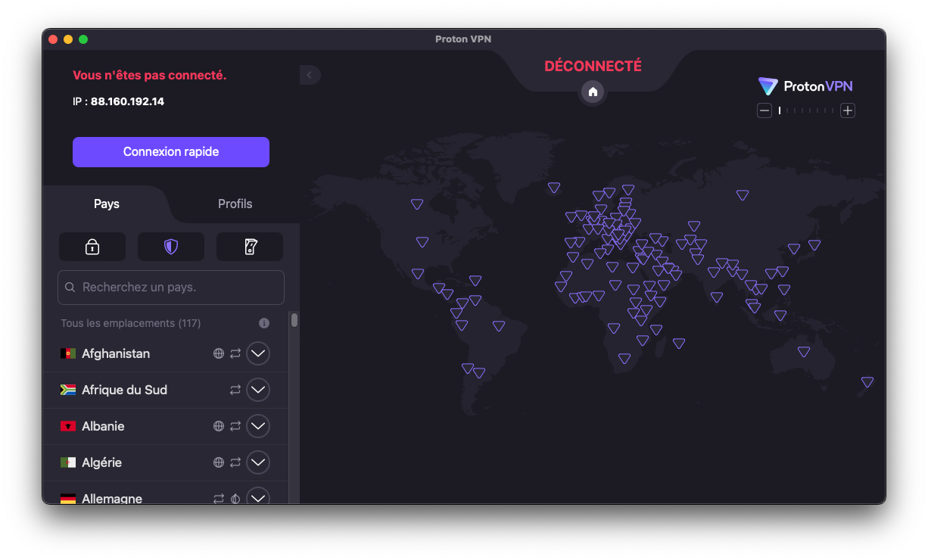
Task: Expand the Allemagne server list
Action: (258, 496)
